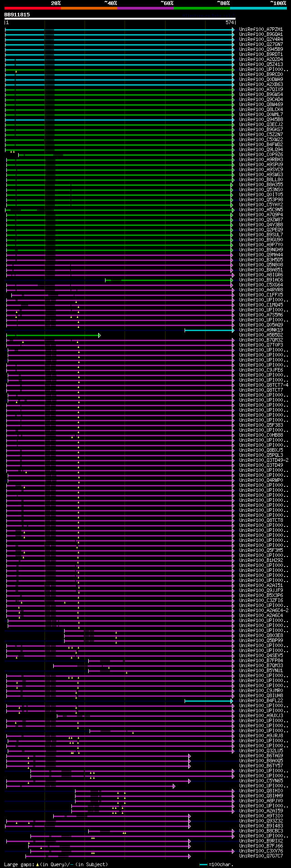The width and height of the screenshot is (291, 868).
Task: Click the UniRef100_A9NK19 label
Action: point(261,330)
